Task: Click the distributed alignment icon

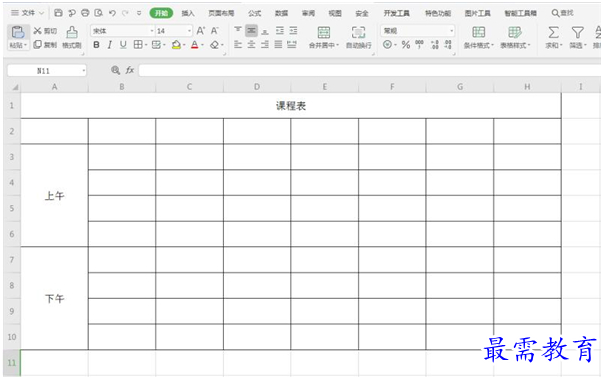Action: click(x=292, y=45)
